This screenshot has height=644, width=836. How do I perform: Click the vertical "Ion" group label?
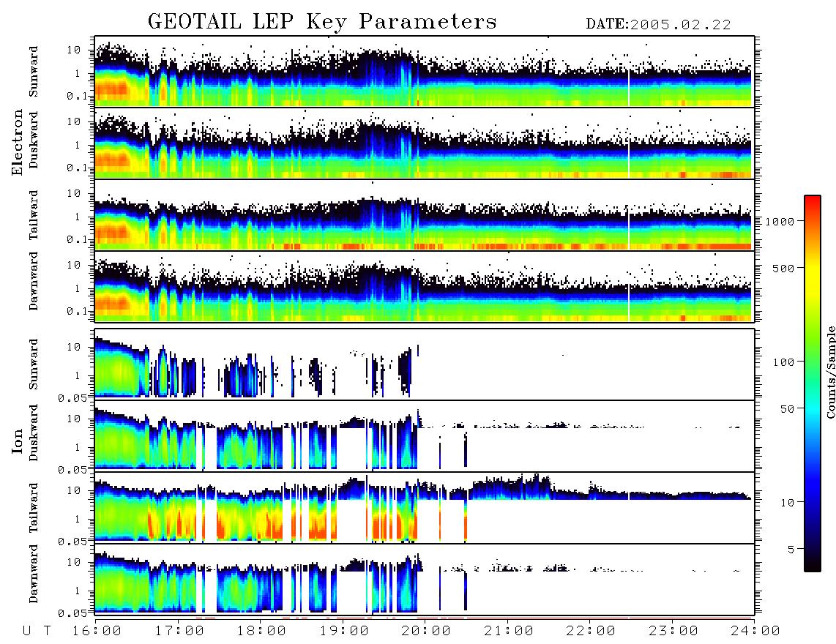tap(17, 441)
